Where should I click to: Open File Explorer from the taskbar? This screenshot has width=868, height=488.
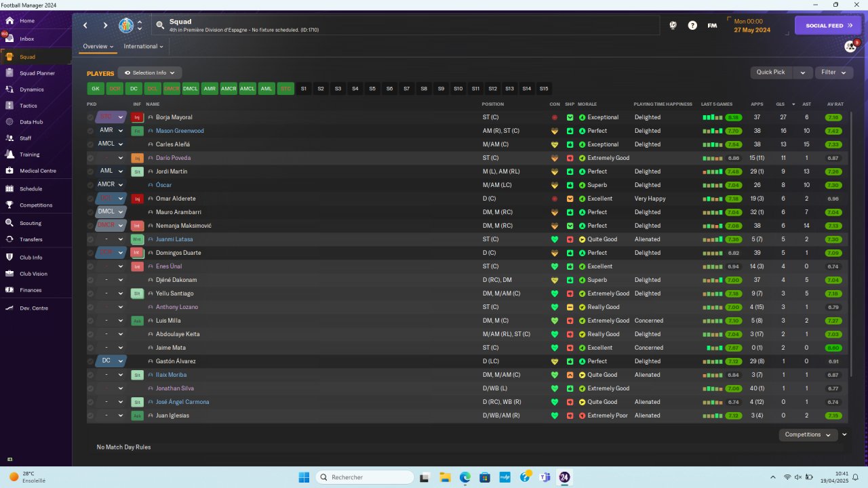coord(445,477)
